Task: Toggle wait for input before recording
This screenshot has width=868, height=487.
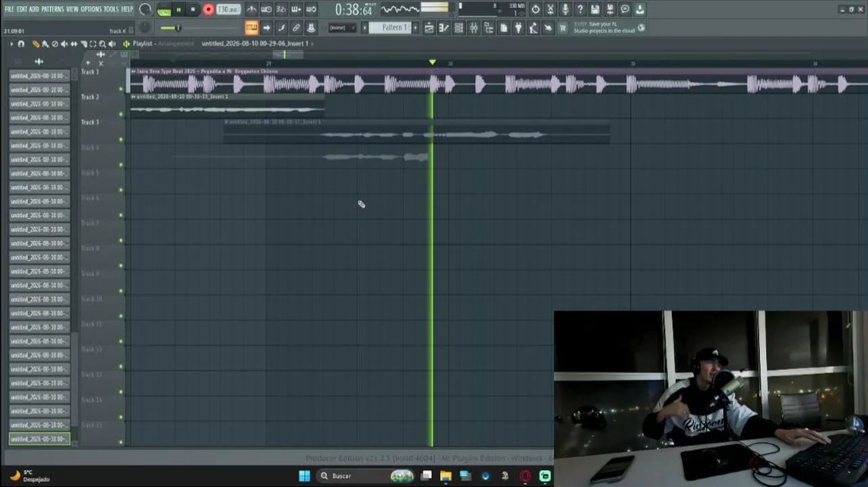Action: click(266, 9)
